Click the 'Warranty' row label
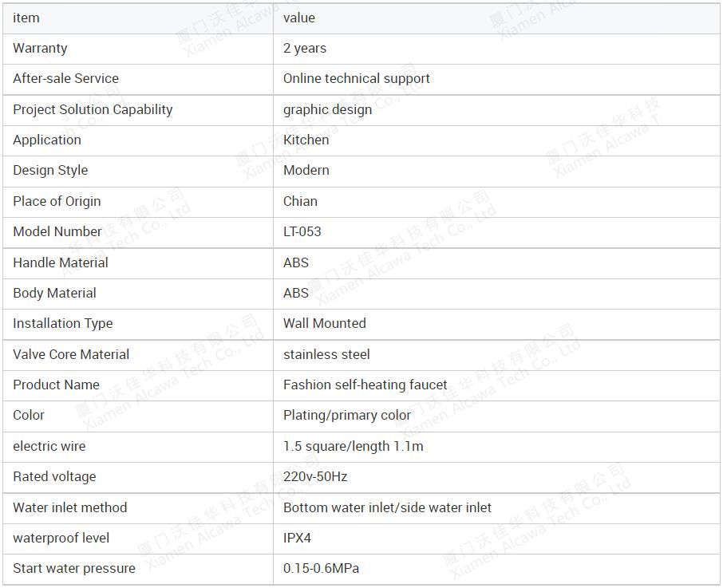This screenshot has height=588, width=723. point(40,49)
